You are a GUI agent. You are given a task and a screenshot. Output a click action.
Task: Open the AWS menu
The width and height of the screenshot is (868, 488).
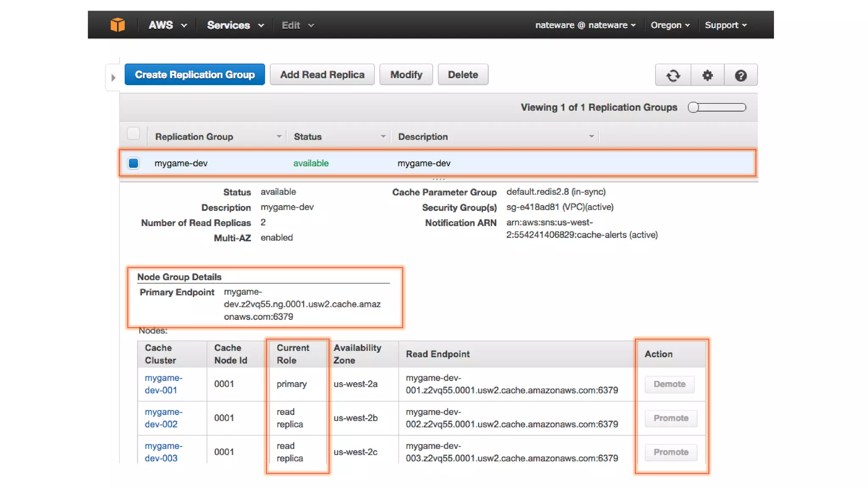pyautogui.click(x=167, y=25)
